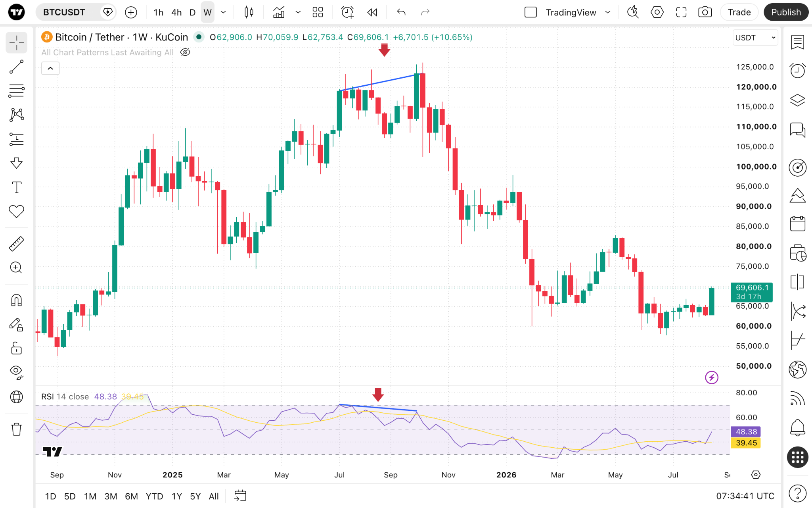
Task: Toggle visibility of All Chart Patterns indicator
Action: (x=185, y=52)
